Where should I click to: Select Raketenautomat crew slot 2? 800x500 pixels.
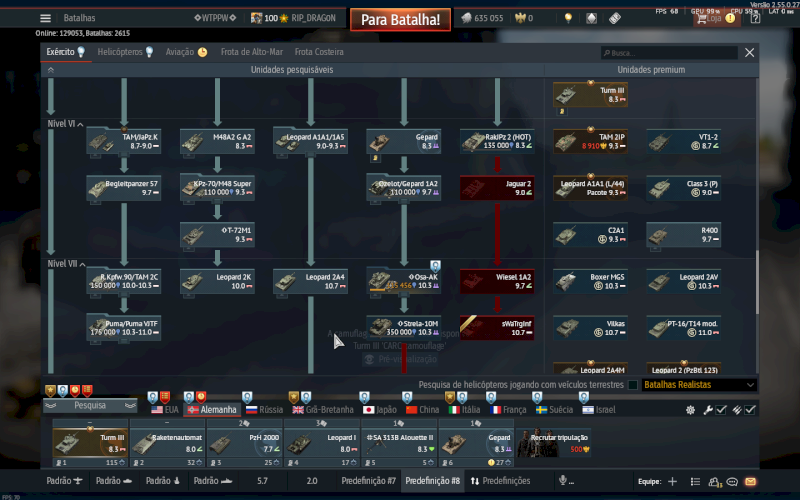pos(167,442)
